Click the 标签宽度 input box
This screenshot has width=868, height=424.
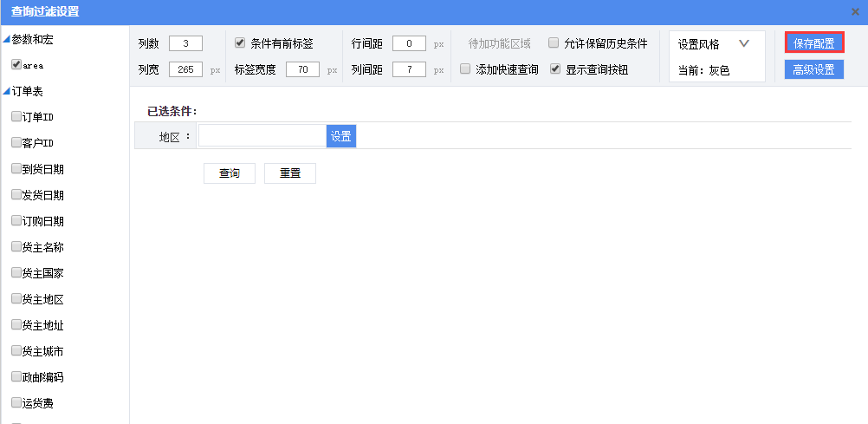tap(302, 69)
